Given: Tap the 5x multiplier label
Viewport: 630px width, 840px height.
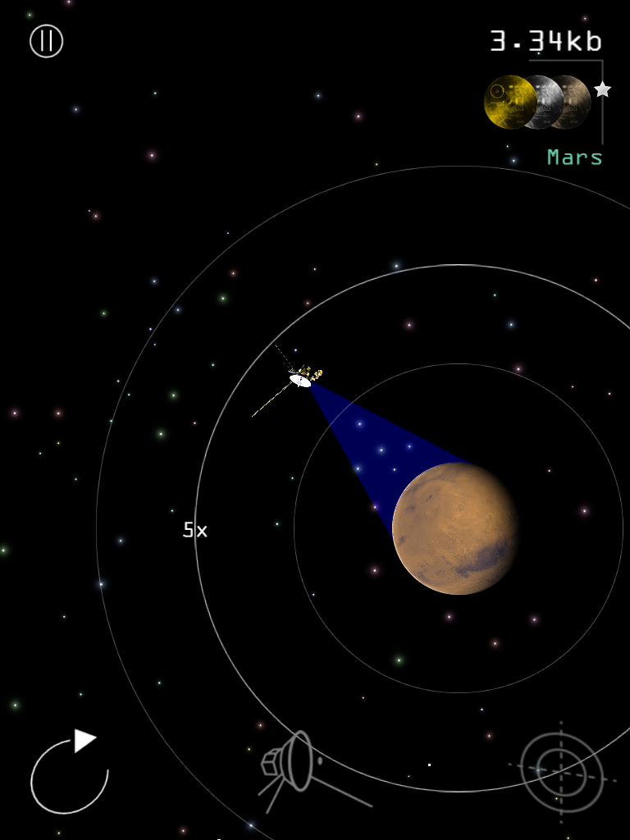Looking at the screenshot, I should pyautogui.click(x=195, y=531).
